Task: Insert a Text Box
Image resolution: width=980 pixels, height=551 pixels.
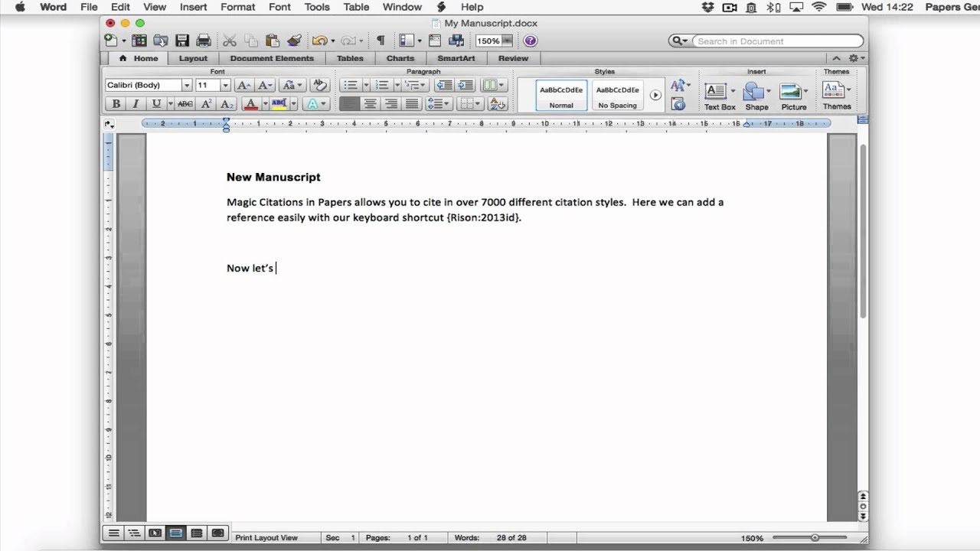Action: click(720, 96)
